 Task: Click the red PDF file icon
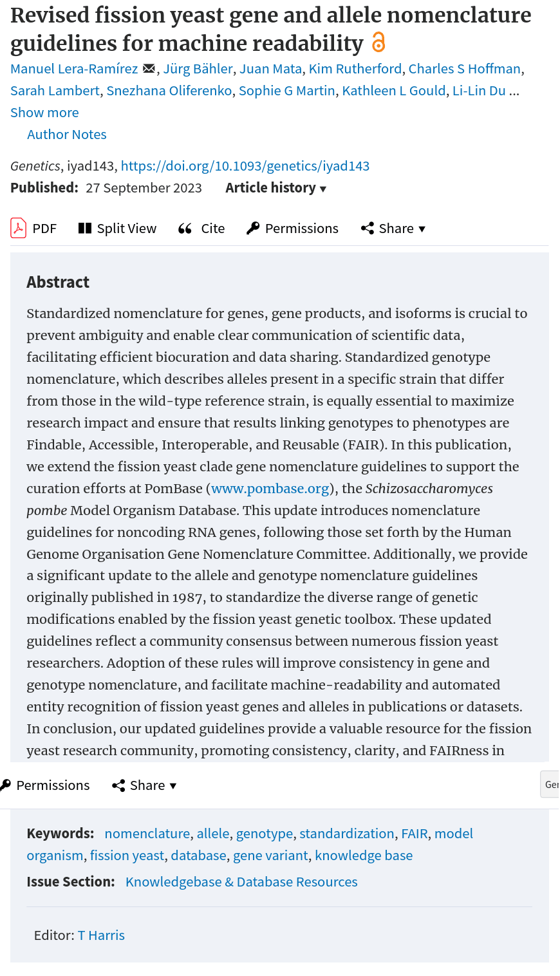pos(18,228)
